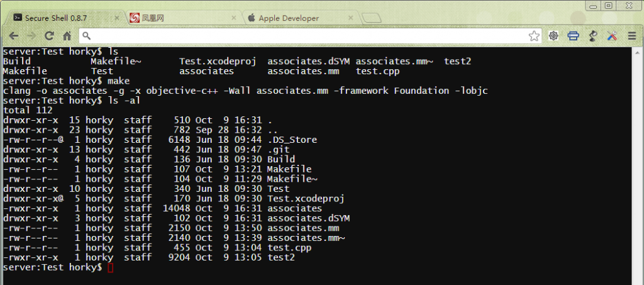Viewport: 644px width, 285px height.
Task: Close the Secure Shell 0.8.7 tab
Action: 116,18
